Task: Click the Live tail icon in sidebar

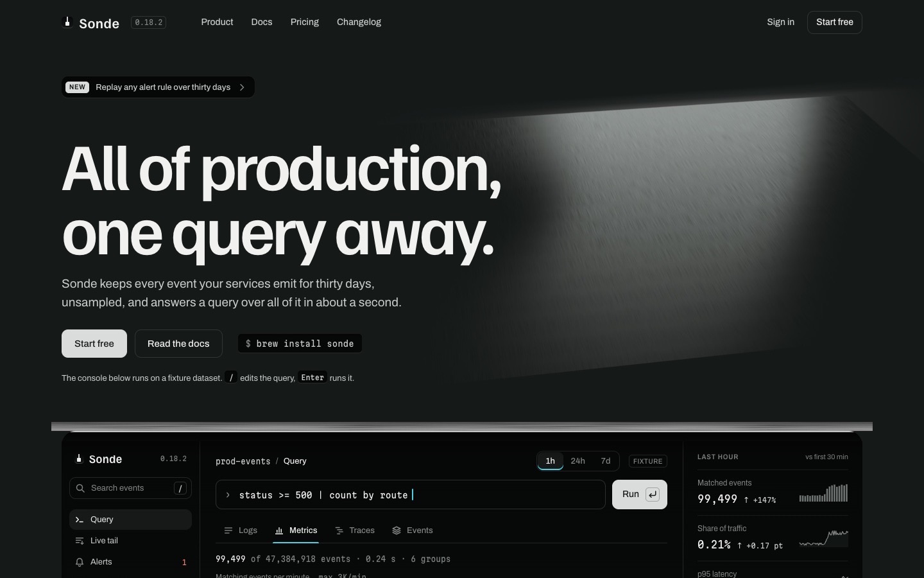Action: 80,541
